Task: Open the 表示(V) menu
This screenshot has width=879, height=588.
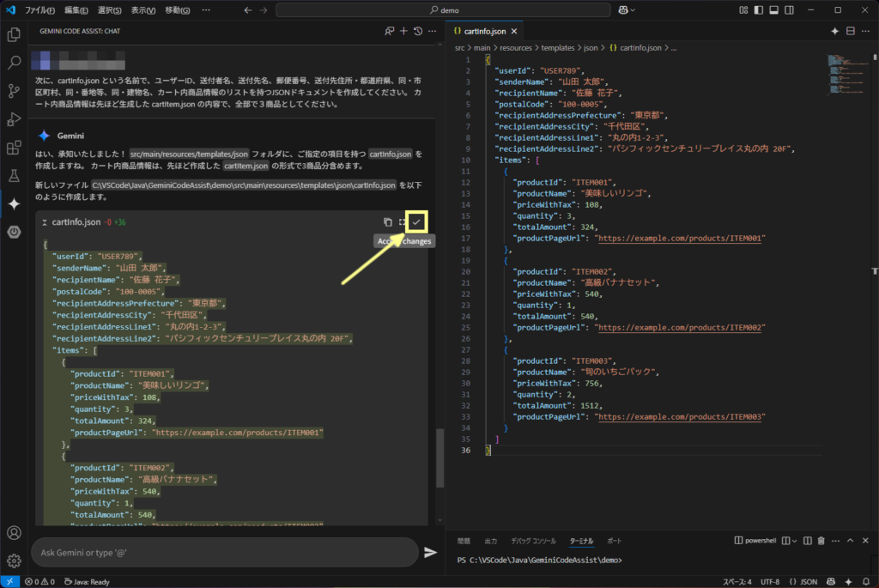Action: 143,10
